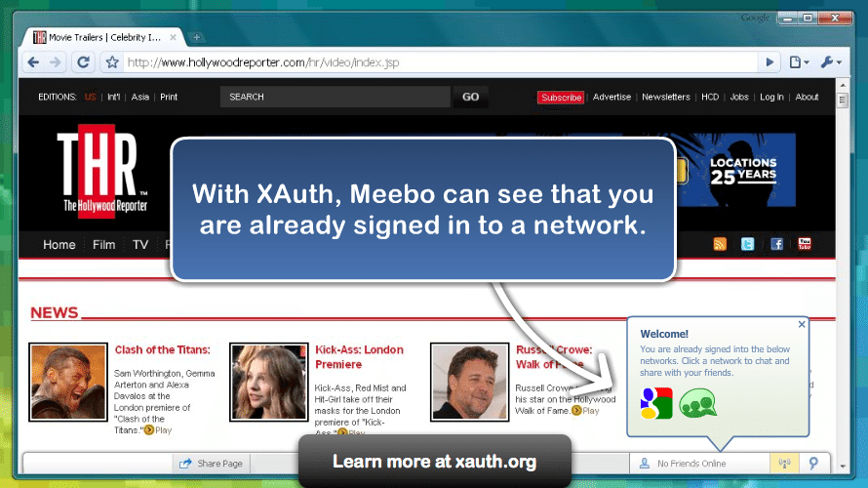Focus the browser address bar

440,62
